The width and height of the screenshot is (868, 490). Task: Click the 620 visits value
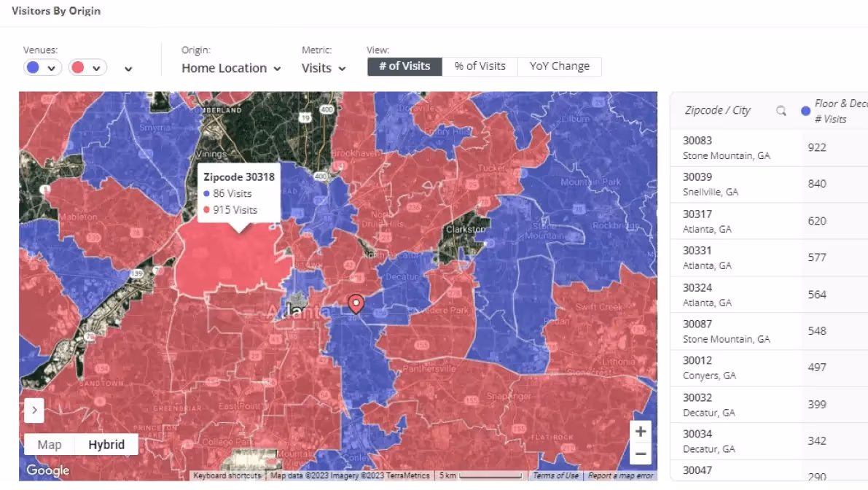[x=817, y=222]
